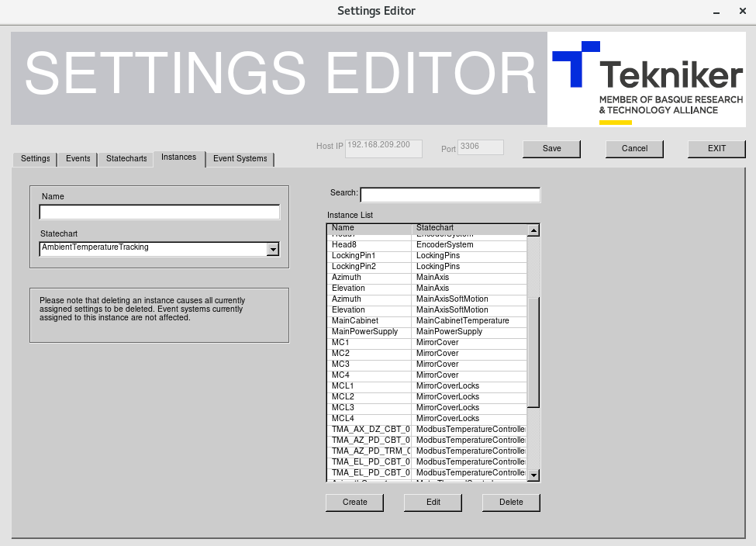This screenshot has height=546, width=756.
Task: Select the MC4 instance row
Action: tap(427, 375)
